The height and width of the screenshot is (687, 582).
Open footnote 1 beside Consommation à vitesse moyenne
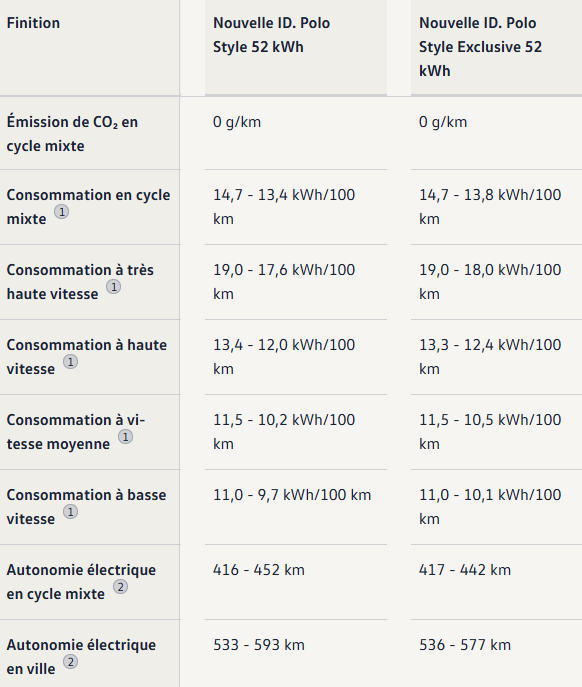tap(125, 437)
